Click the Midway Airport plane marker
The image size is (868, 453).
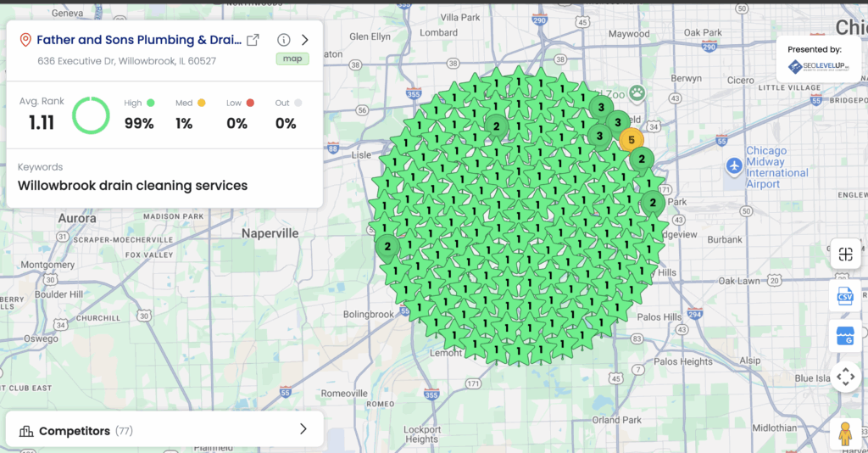click(x=734, y=165)
